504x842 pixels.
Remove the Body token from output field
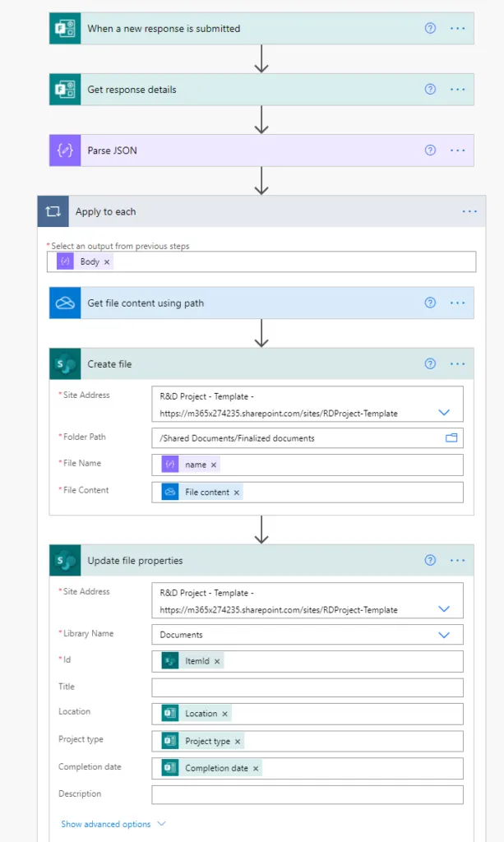pyautogui.click(x=107, y=262)
